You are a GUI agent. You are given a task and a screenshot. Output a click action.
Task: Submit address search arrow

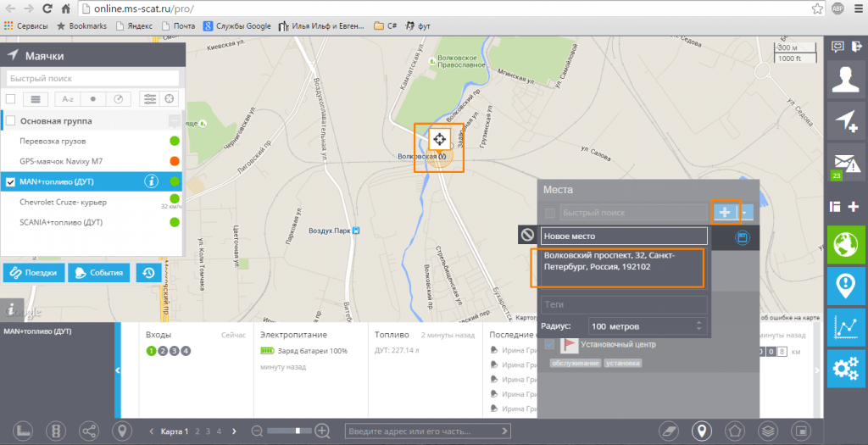[504, 431]
